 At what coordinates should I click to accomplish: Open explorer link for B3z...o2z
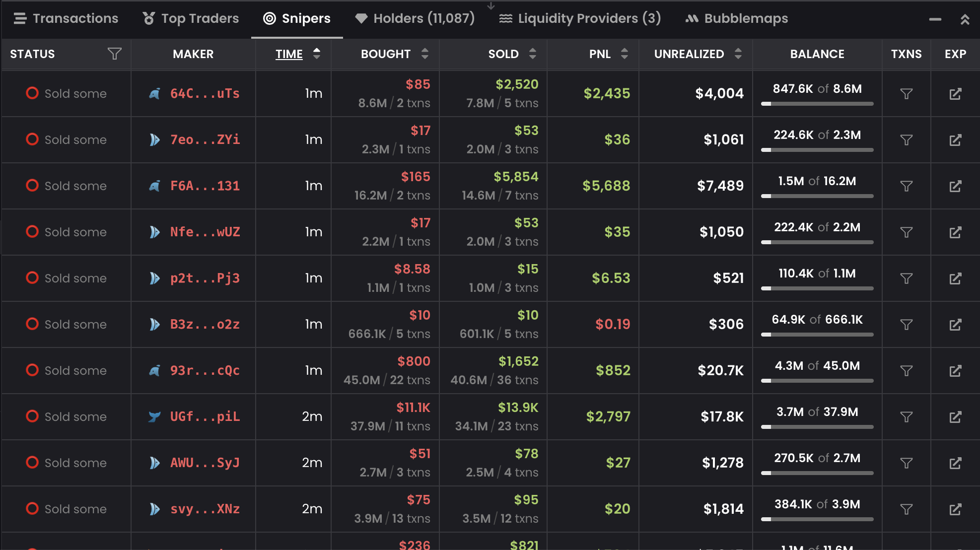tap(955, 325)
